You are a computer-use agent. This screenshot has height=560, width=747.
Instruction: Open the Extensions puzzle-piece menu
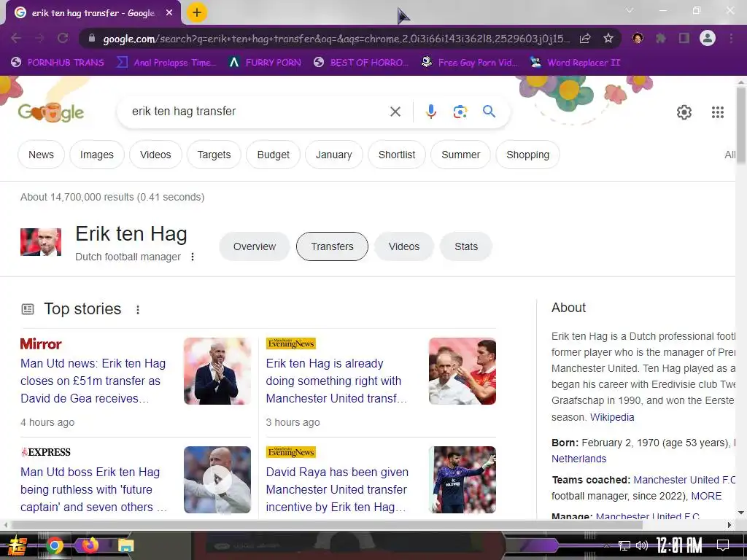[661, 38]
